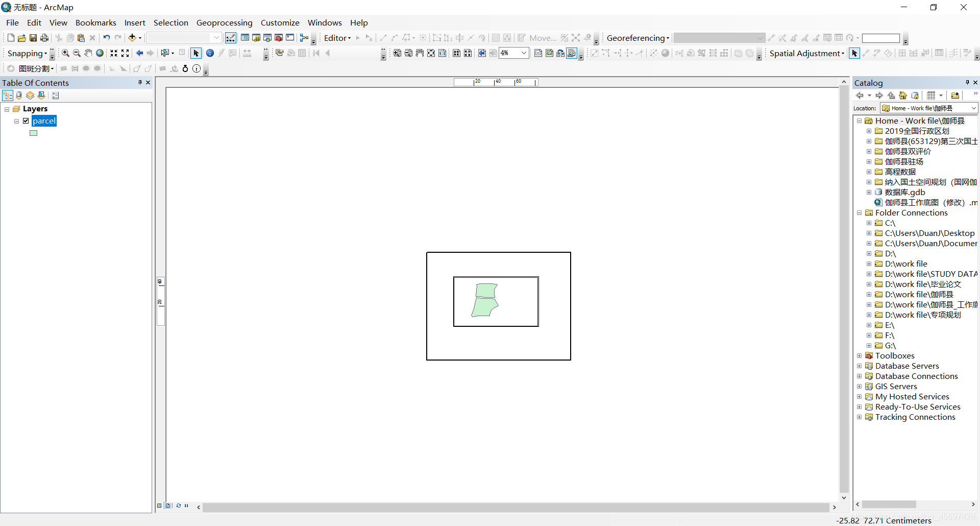Click Spatial Adjustment Select Elements arrow
Screen dimensions: 980x526
coord(854,53)
